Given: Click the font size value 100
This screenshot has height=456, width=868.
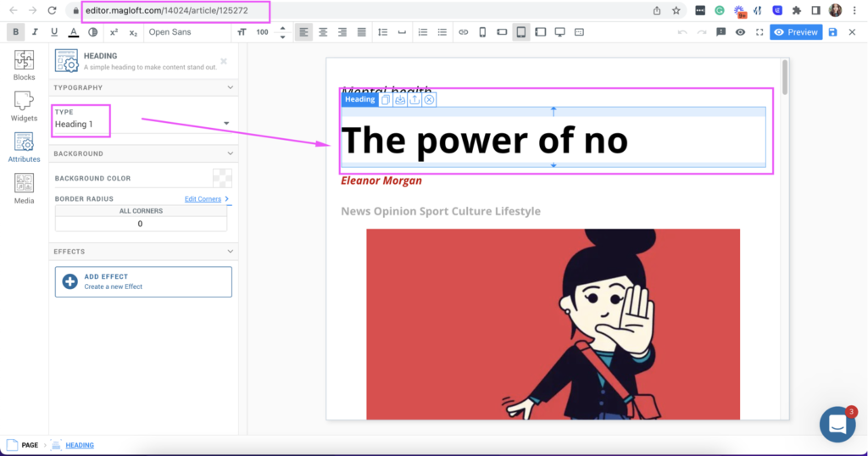Looking at the screenshot, I should [x=263, y=32].
